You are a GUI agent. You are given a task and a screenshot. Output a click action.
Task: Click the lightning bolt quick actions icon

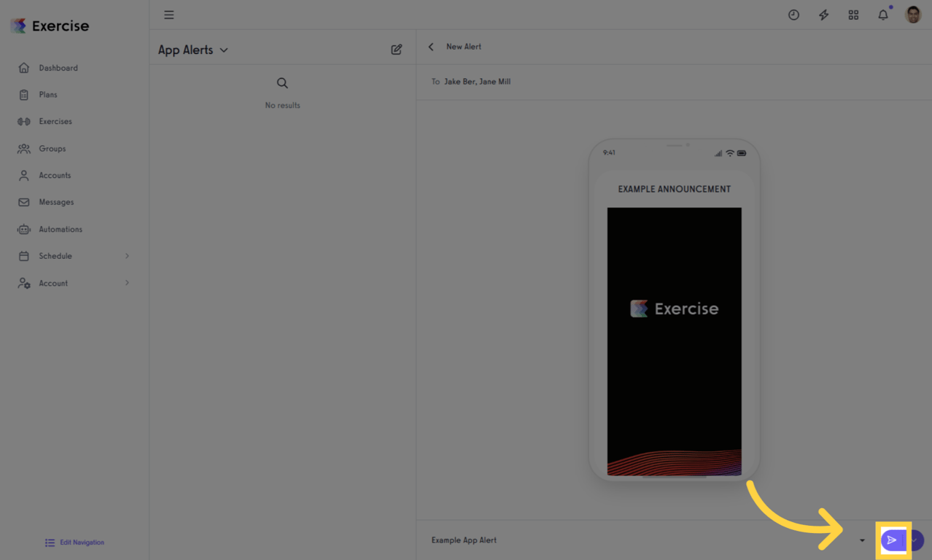[x=823, y=15]
